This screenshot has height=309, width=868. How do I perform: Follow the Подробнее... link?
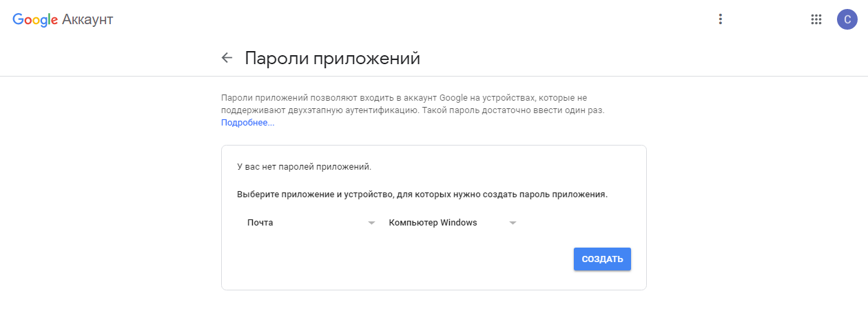(247, 123)
